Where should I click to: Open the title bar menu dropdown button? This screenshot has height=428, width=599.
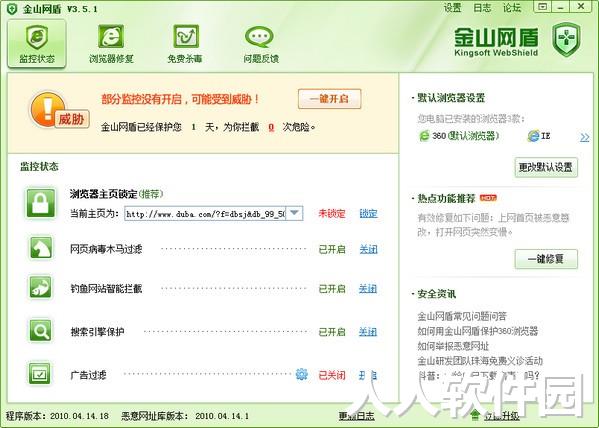[x=542, y=7]
